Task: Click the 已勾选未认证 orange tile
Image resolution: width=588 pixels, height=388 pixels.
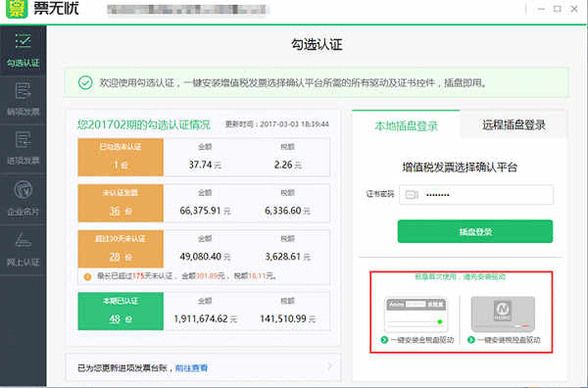Action: click(121, 157)
